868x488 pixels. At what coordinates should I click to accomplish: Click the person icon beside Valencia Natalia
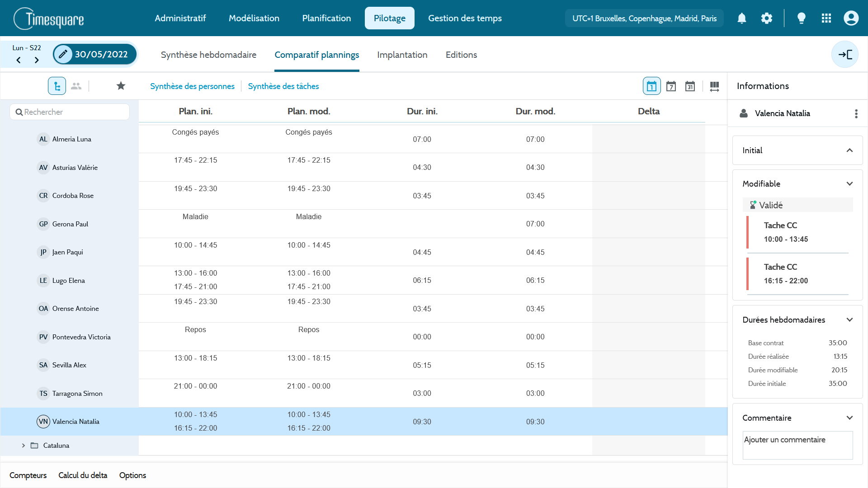744,113
